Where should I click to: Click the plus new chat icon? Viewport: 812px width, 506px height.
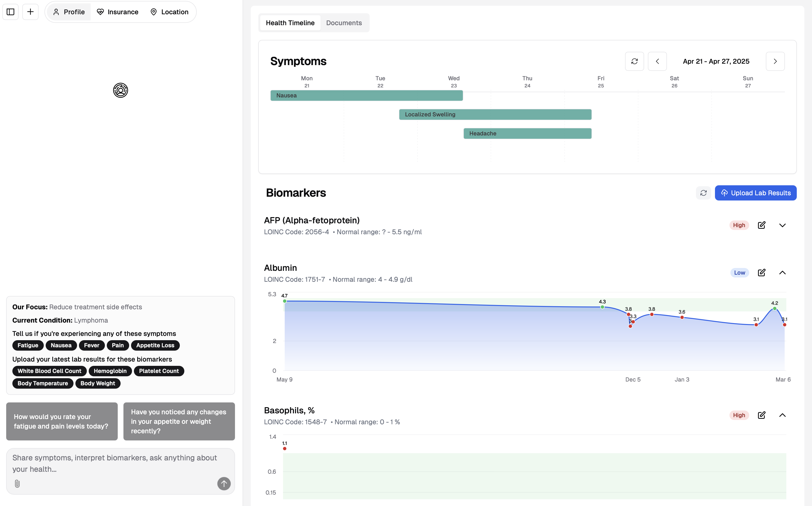30,12
